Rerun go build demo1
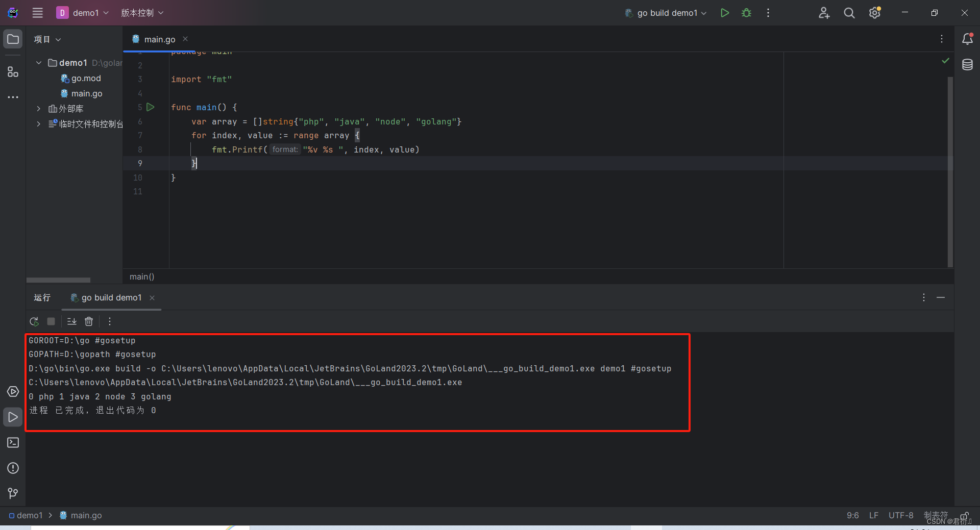980x530 pixels. point(34,321)
